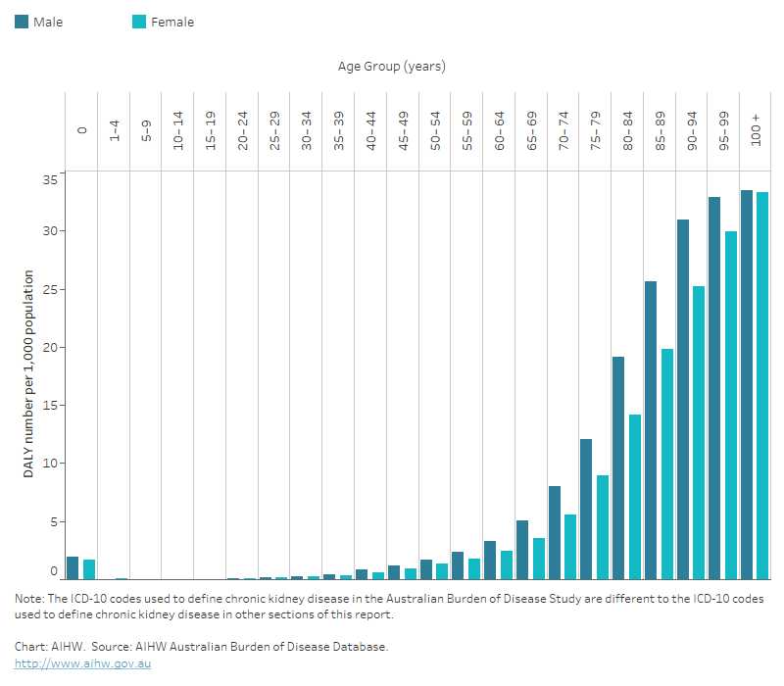Click the Male legend color swatch
Viewport: 784px width, 686px height.
[x=22, y=22]
